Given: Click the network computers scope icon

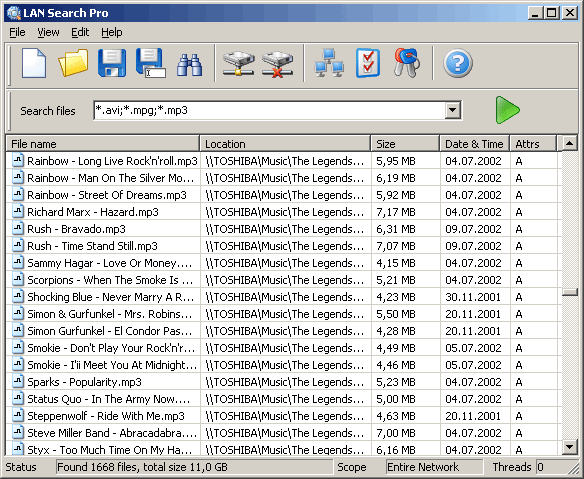Looking at the screenshot, I should tap(329, 63).
